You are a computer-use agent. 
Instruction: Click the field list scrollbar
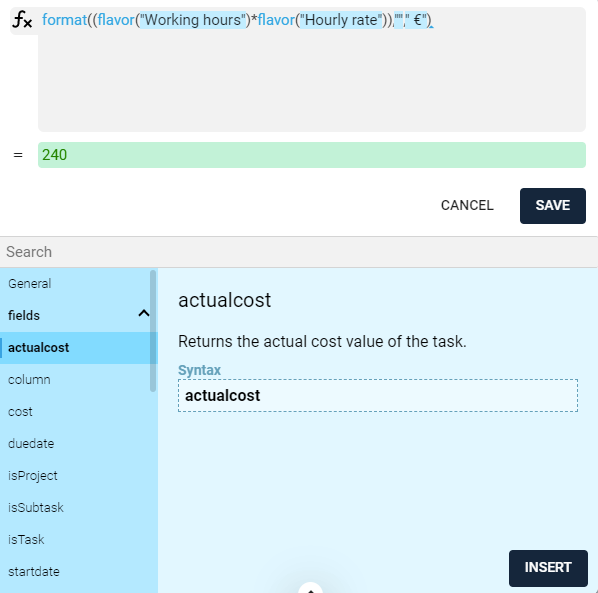click(x=153, y=331)
